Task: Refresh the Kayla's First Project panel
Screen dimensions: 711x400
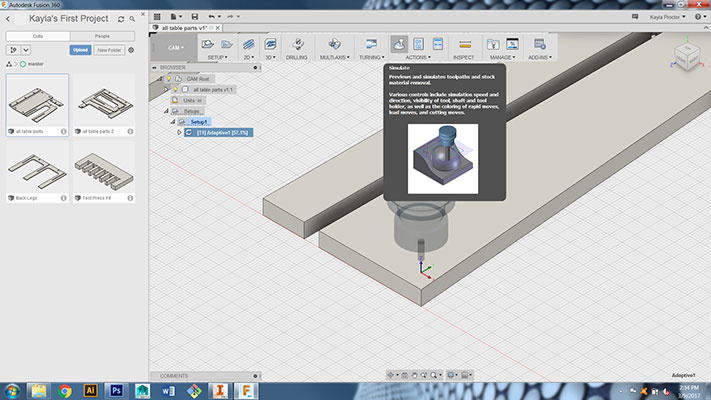Action: coord(121,19)
